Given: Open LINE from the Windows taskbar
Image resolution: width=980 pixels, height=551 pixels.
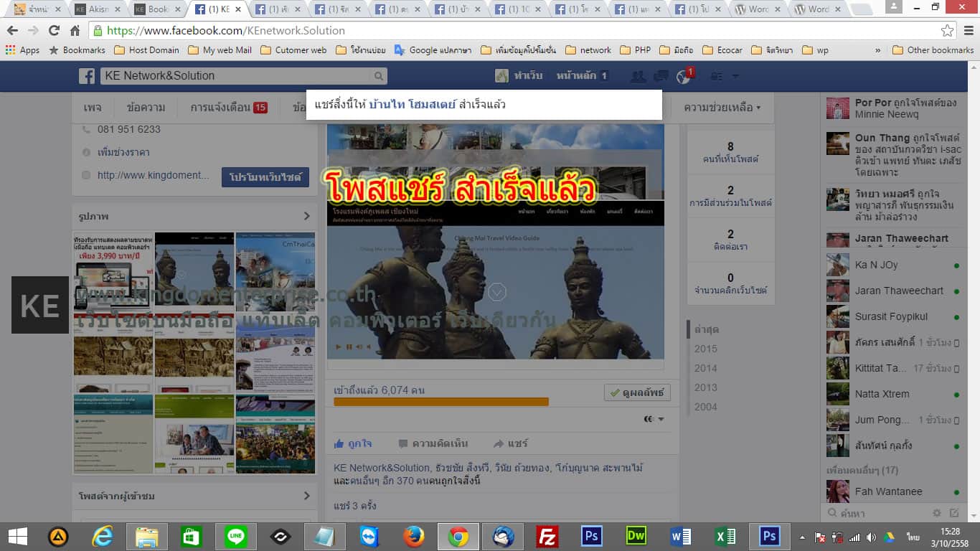Looking at the screenshot, I should [x=235, y=536].
